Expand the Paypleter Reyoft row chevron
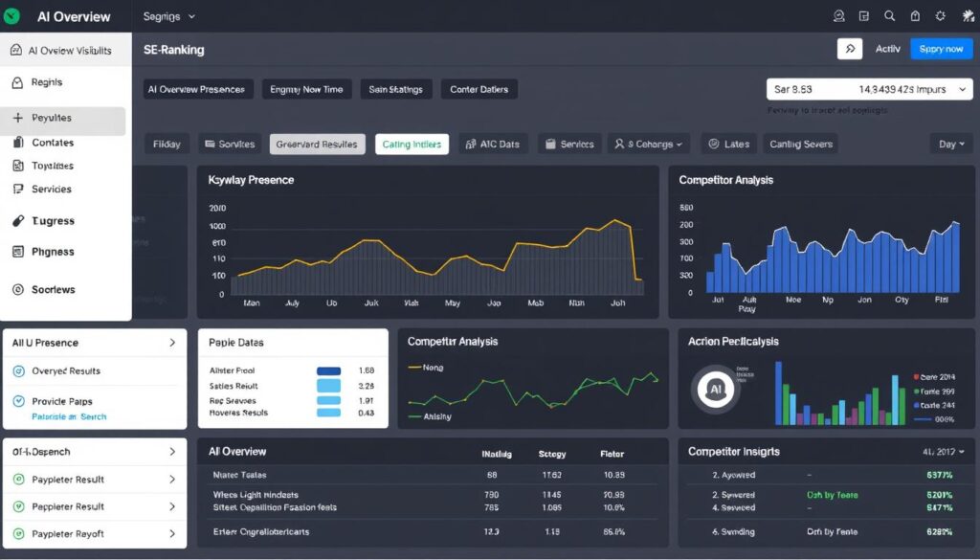 click(x=172, y=534)
